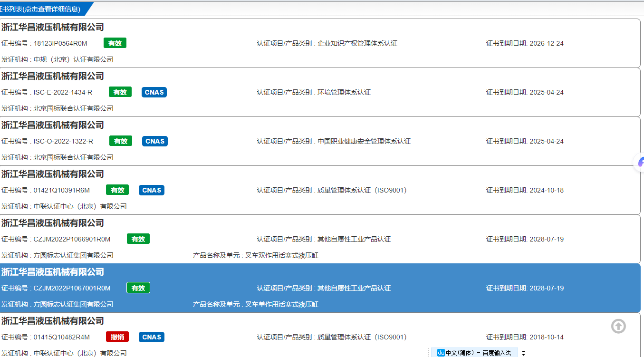Click 有效 badge for ISC-O-2022-1322-R

click(x=121, y=141)
